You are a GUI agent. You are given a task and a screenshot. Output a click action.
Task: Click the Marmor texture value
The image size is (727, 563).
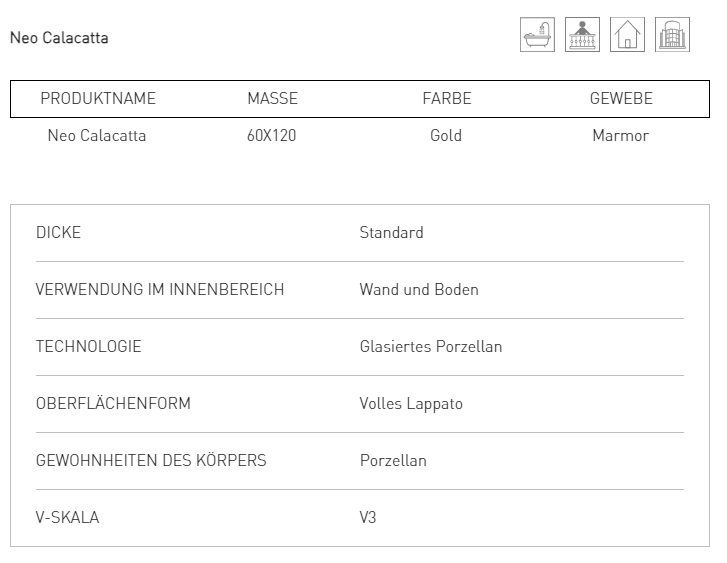click(x=621, y=135)
